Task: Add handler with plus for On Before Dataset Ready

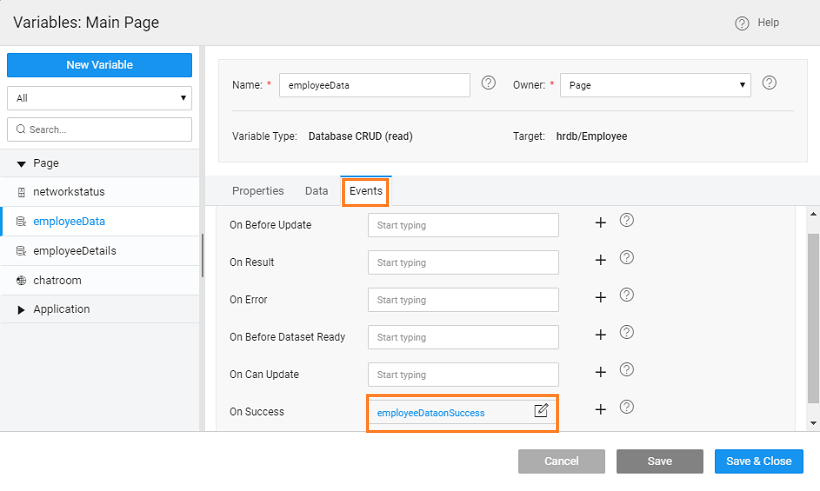Action: (600, 335)
